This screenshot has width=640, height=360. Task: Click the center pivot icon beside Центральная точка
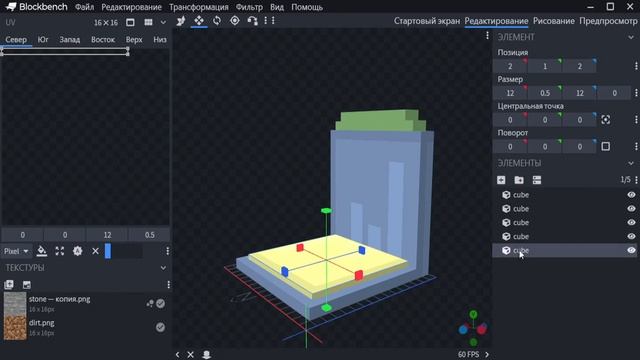tap(606, 120)
